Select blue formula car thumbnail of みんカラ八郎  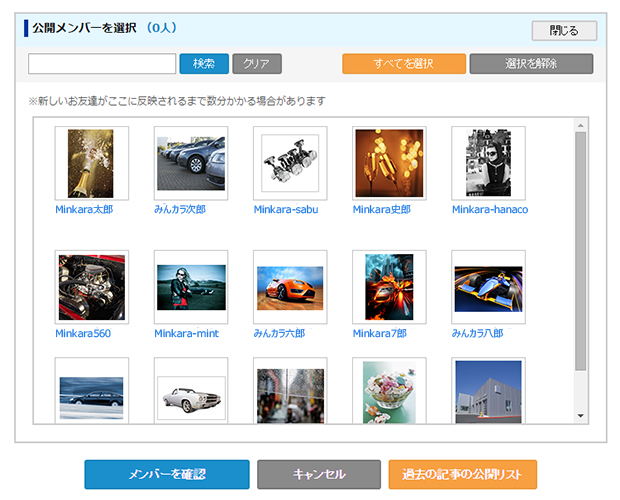(x=489, y=287)
